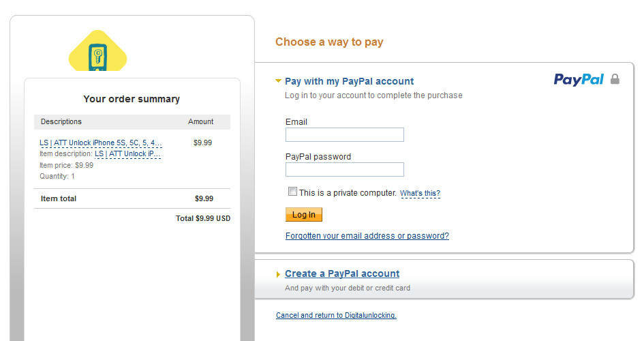Open Forgotten your email address or password link
This screenshot has height=341, width=644.
[367, 236]
